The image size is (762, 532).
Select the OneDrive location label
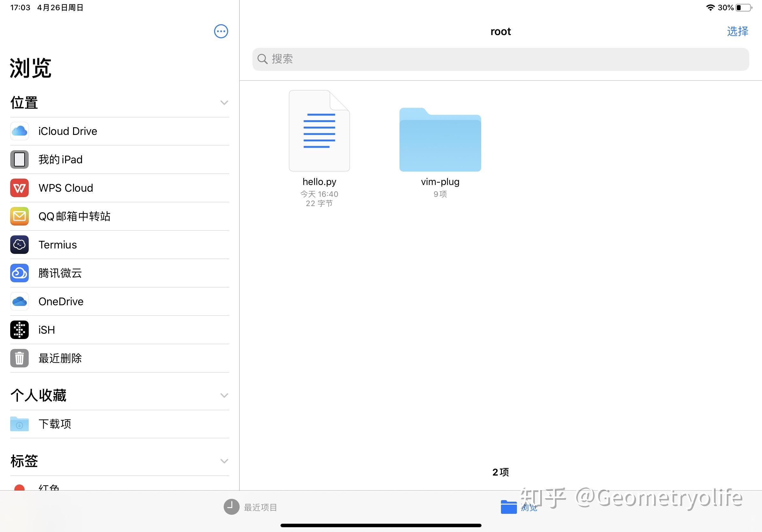click(x=61, y=301)
